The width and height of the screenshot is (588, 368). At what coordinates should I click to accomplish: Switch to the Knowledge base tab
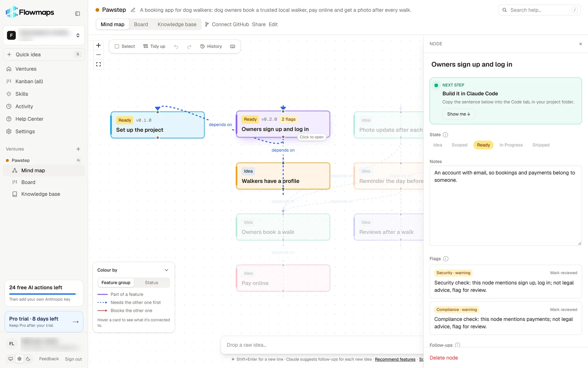click(x=177, y=24)
